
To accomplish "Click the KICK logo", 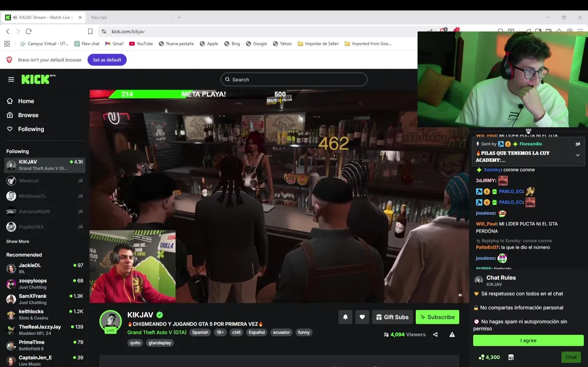I will [x=38, y=79].
